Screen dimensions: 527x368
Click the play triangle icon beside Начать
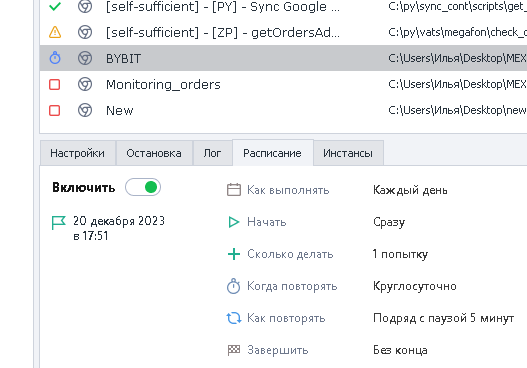click(x=234, y=222)
